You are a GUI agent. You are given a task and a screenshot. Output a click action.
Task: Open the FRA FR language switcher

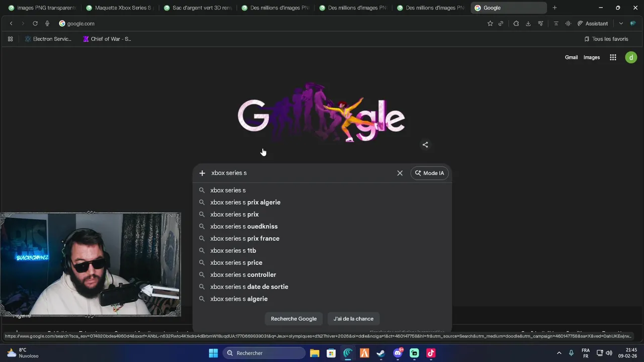586,353
